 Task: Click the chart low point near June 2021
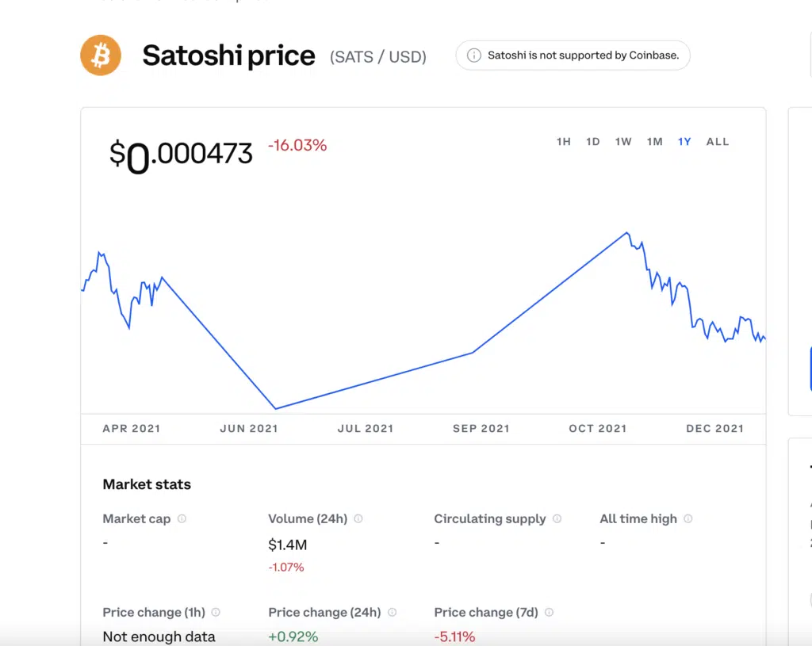click(x=275, y=408)
